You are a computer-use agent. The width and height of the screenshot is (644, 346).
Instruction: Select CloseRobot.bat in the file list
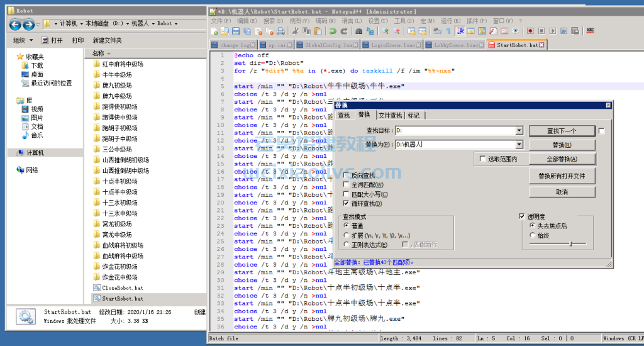click(122, 288)
